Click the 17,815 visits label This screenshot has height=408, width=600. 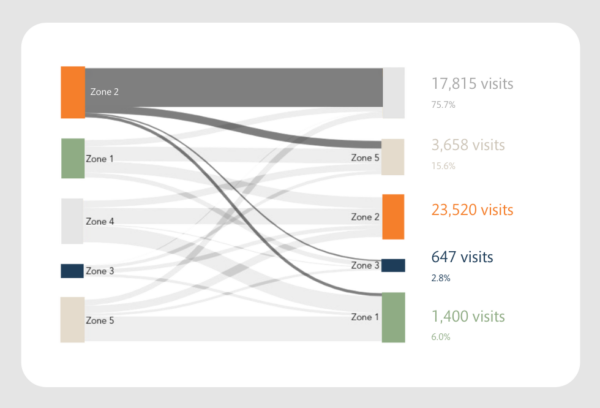[472, 84]
